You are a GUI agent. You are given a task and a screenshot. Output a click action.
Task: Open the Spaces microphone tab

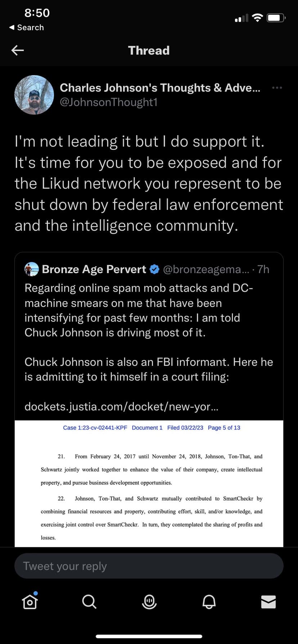point(149,601)
